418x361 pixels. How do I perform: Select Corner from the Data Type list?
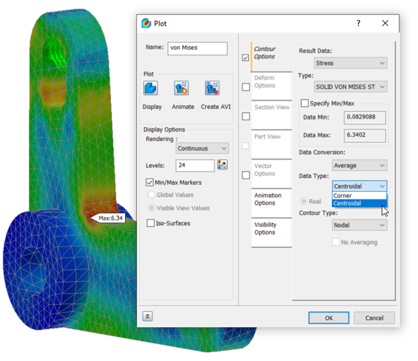click(x=359, y=196)
